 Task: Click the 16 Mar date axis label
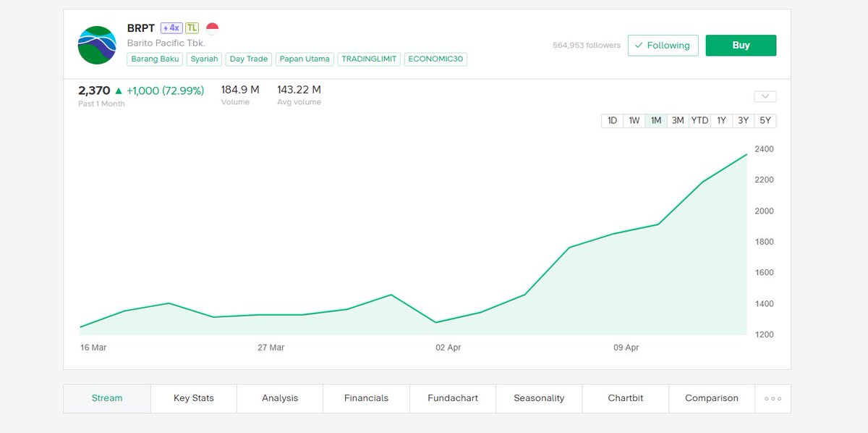click(93, 348)
